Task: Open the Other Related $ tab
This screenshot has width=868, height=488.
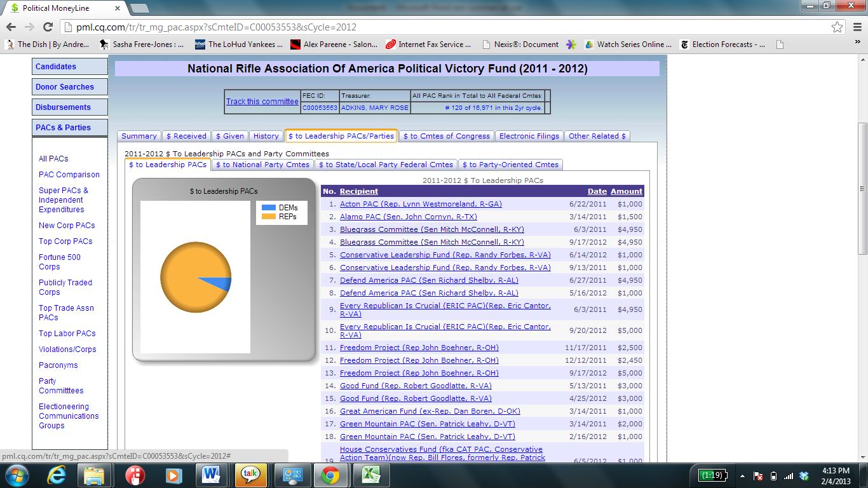Action: coord(597,136)
